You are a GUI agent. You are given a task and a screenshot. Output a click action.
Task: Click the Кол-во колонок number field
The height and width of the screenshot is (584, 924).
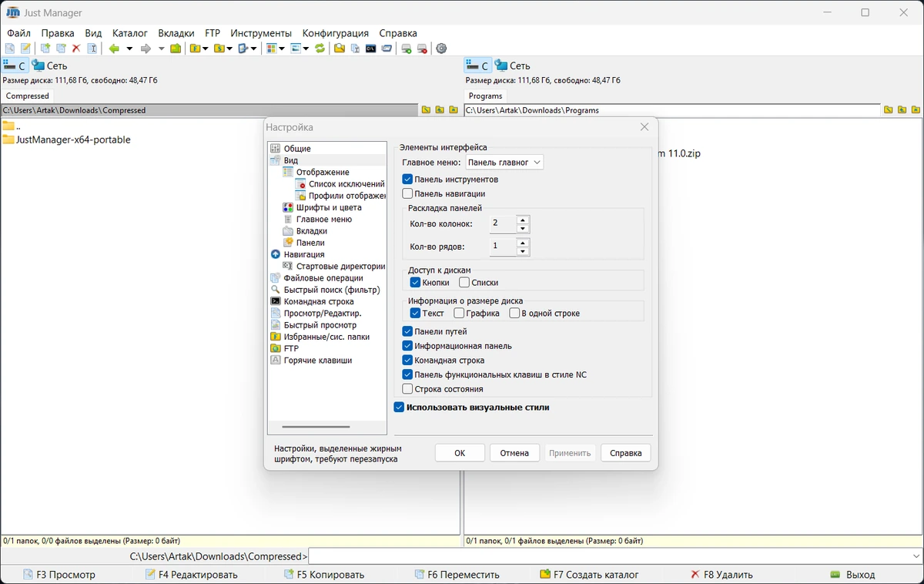pos(504,223)
